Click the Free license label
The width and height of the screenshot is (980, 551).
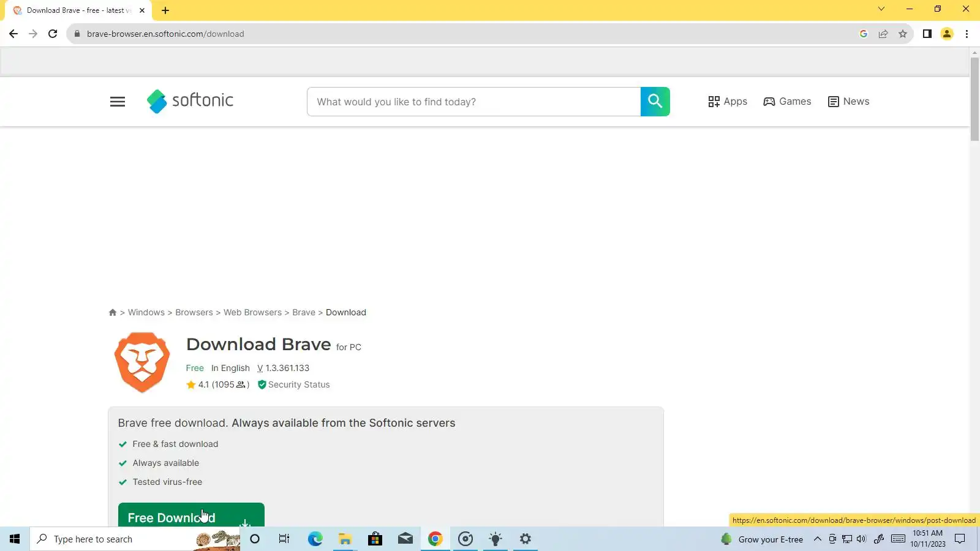click(195, 368)
